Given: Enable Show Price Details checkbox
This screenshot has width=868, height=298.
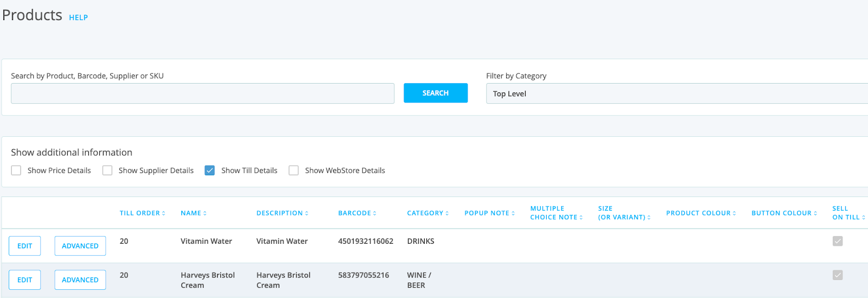Looking at the screenshot, I should (16, 170).
